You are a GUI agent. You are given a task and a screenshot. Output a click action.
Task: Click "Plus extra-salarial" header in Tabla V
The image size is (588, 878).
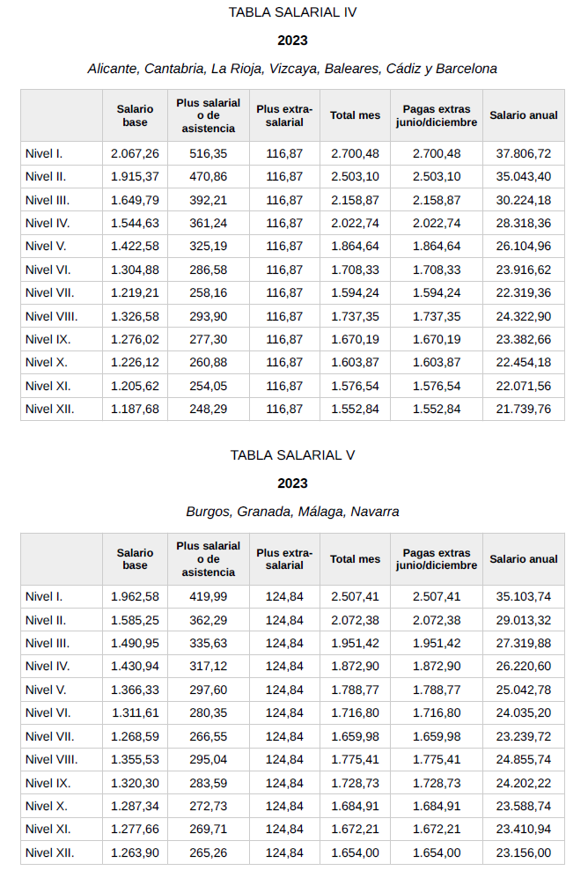(284, 559)
